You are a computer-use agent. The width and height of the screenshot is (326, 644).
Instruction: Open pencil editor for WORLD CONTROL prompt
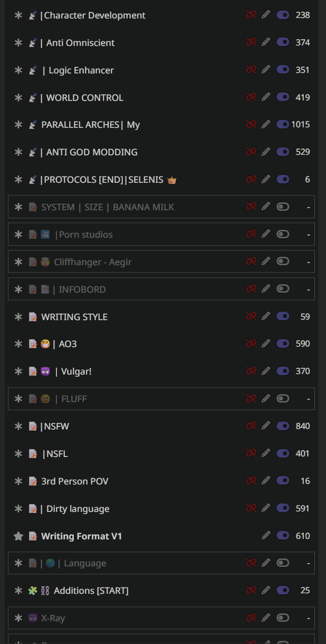[x=266, y=97]
